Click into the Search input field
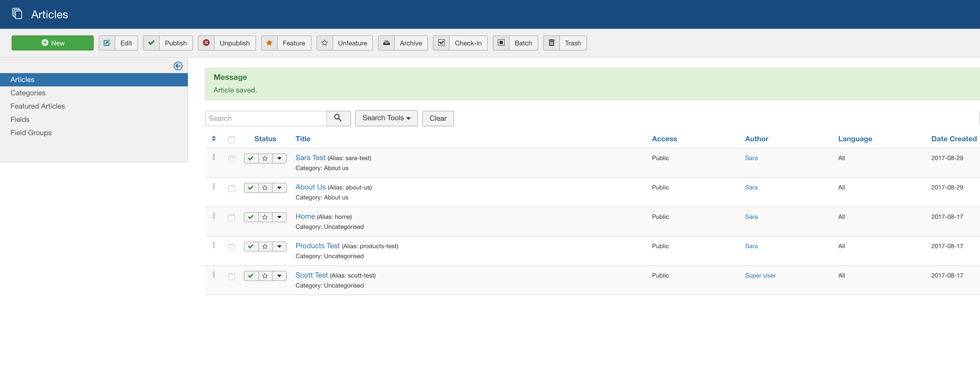Image resolution: width=980 pixels, height=390 pixels. point(266,118)
